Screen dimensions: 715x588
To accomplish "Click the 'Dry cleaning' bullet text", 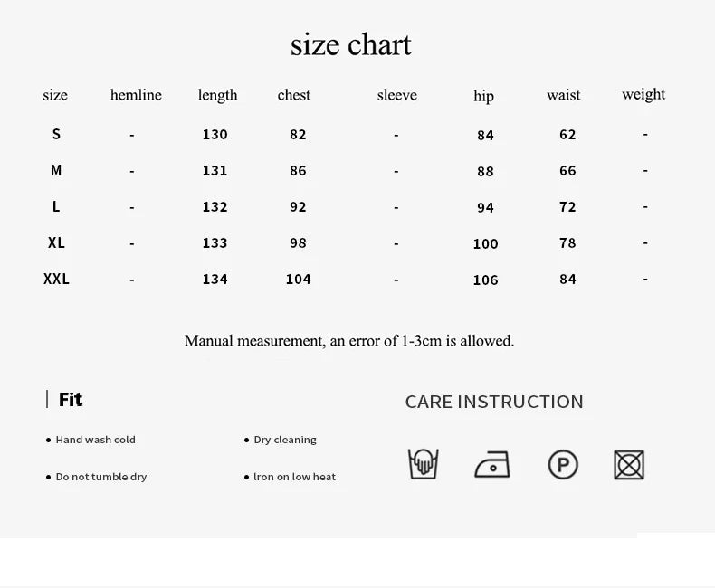I will (285, 440).
